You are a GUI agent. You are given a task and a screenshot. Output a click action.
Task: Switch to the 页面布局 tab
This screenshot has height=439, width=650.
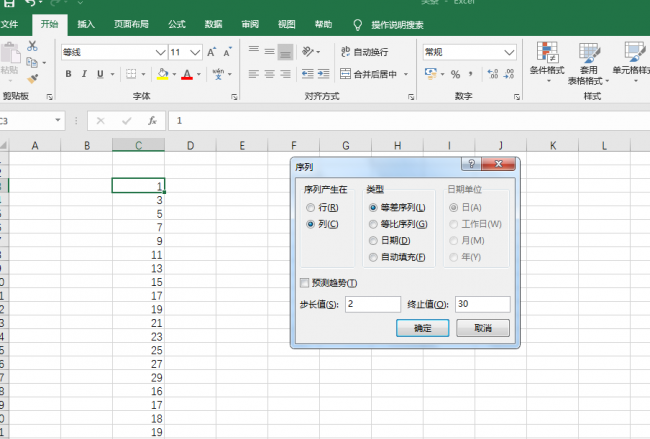pos(131,24)
